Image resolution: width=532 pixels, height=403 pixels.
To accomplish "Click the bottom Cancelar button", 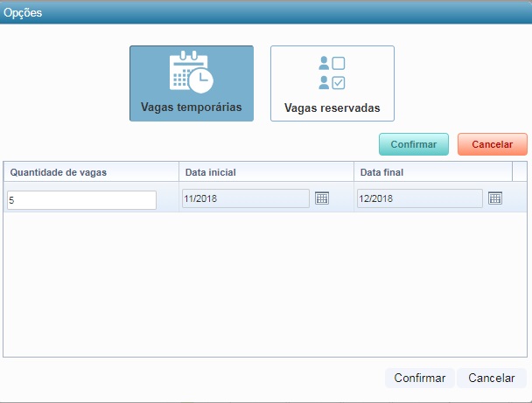I will (x=492, y=379).
